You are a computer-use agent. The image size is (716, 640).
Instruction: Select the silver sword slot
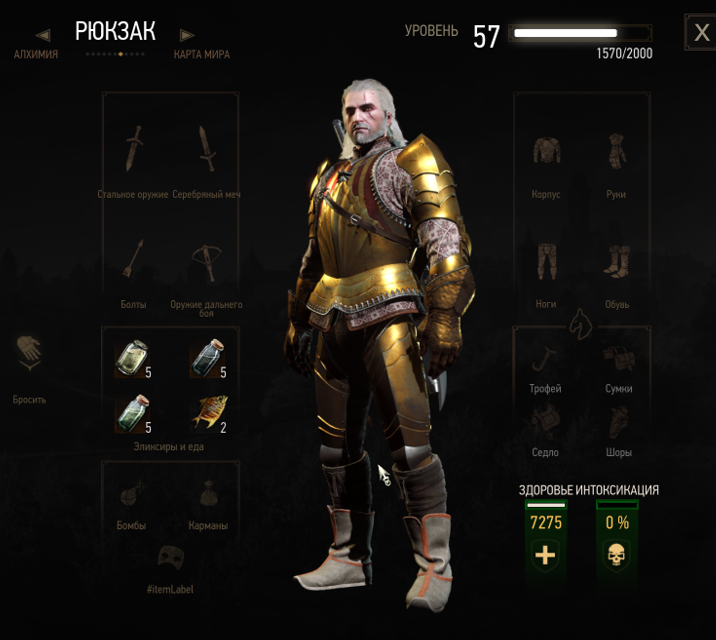[x=207, y=148]
